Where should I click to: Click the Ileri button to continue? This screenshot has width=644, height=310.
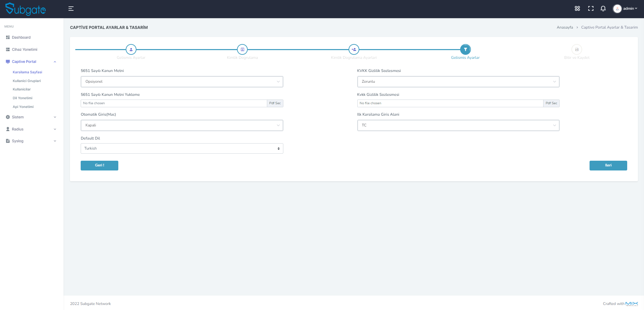click(608, 165)
